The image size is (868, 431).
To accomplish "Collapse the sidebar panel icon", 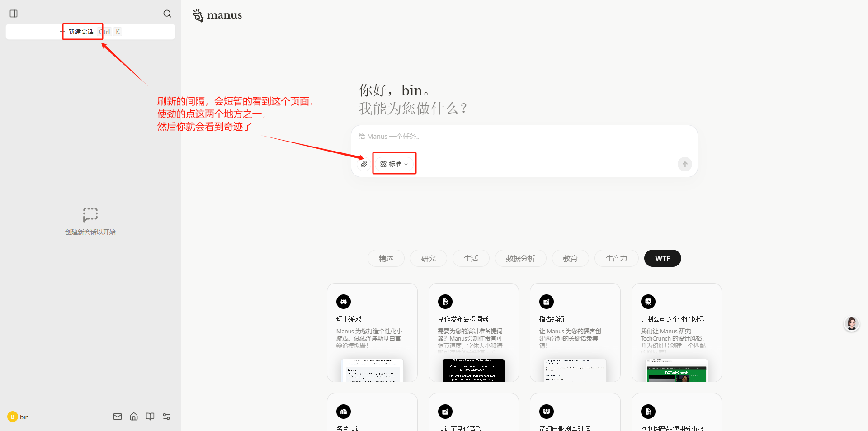I will (14, 14).
